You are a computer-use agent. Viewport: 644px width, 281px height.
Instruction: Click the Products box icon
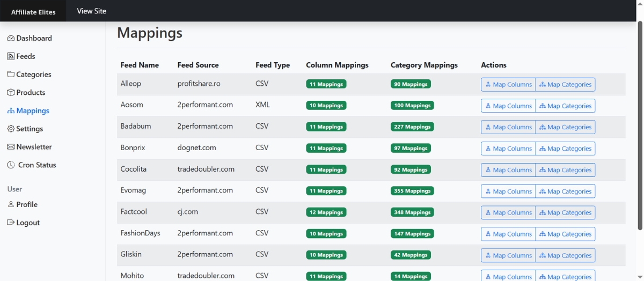(11, 92)
